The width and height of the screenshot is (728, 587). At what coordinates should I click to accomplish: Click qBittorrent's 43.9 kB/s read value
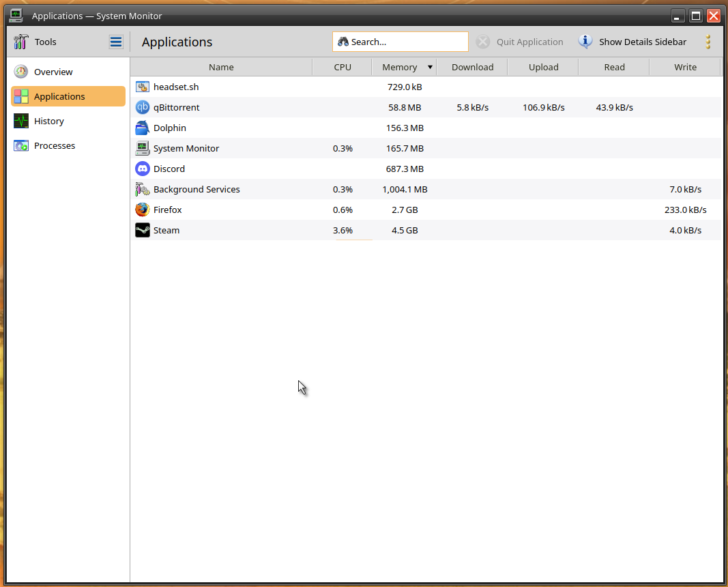(x=614, y=107)
